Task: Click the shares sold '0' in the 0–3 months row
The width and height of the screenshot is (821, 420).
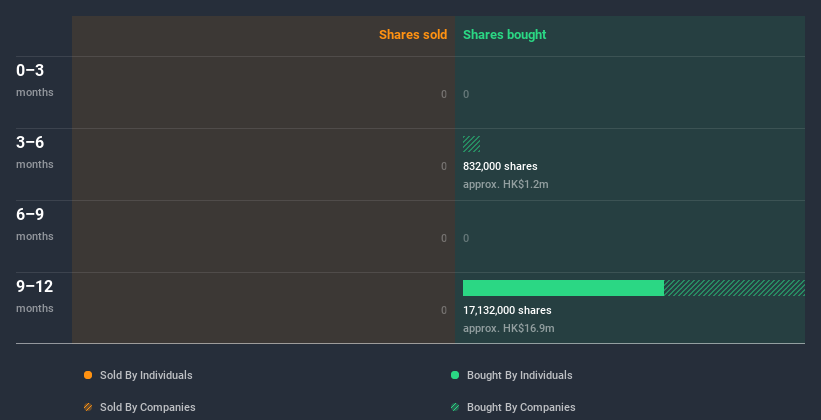Action: 444,94
